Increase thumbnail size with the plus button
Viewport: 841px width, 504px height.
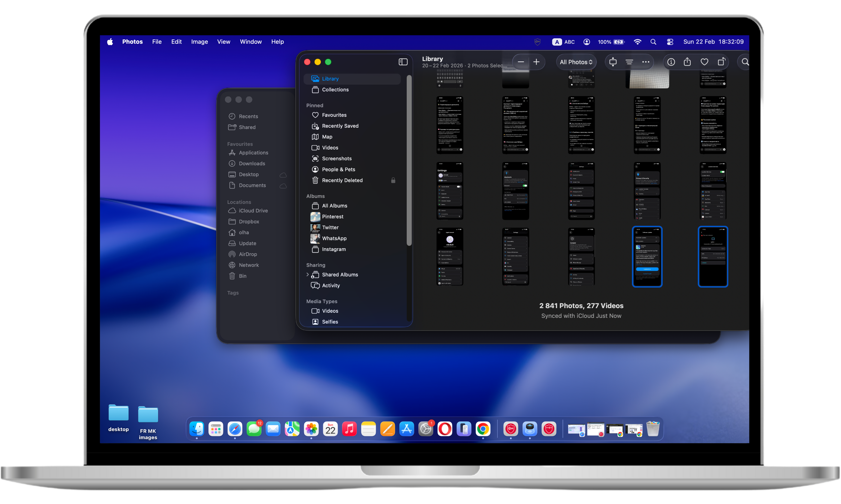click(x=537, y=62)
